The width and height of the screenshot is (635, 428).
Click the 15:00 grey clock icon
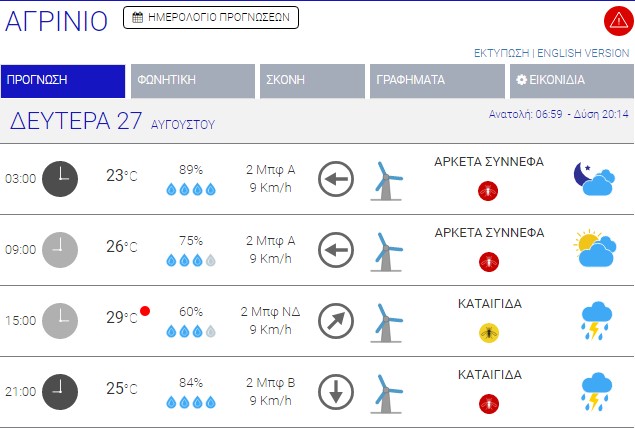click(x=60, y=320)
